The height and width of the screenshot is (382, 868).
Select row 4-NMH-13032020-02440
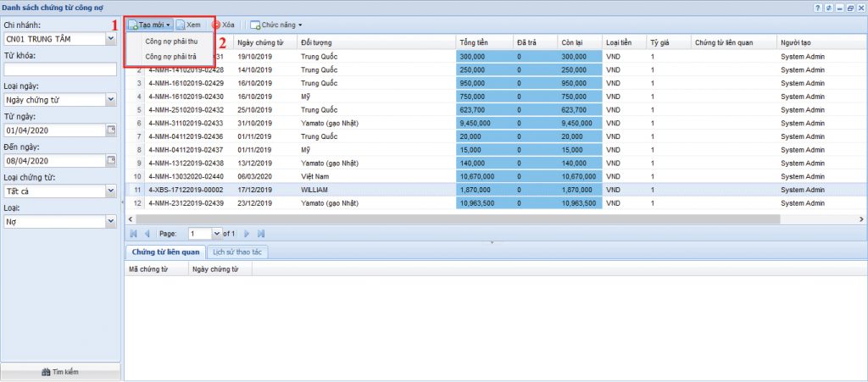coord(496,176)
